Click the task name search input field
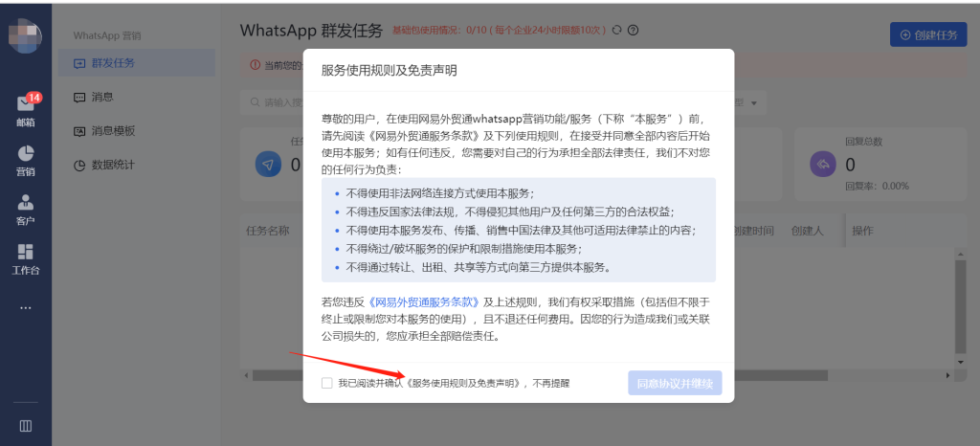 coord(278,102)
